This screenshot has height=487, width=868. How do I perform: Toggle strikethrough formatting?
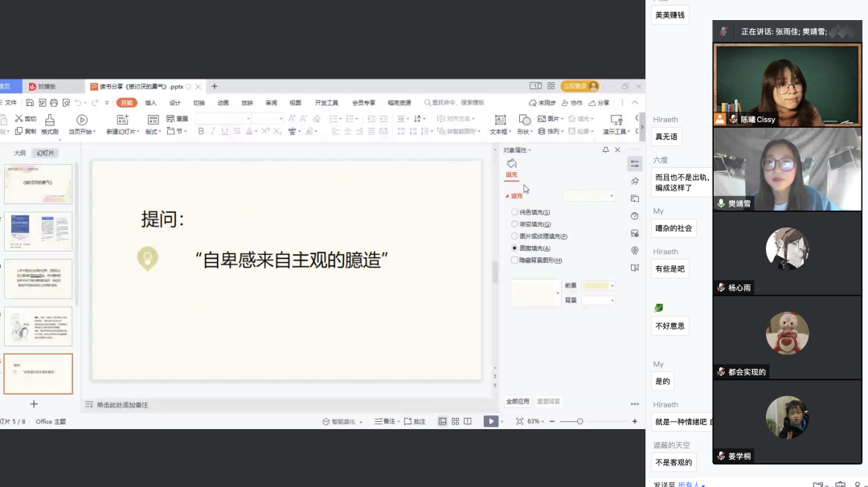[x=237, y=131]
